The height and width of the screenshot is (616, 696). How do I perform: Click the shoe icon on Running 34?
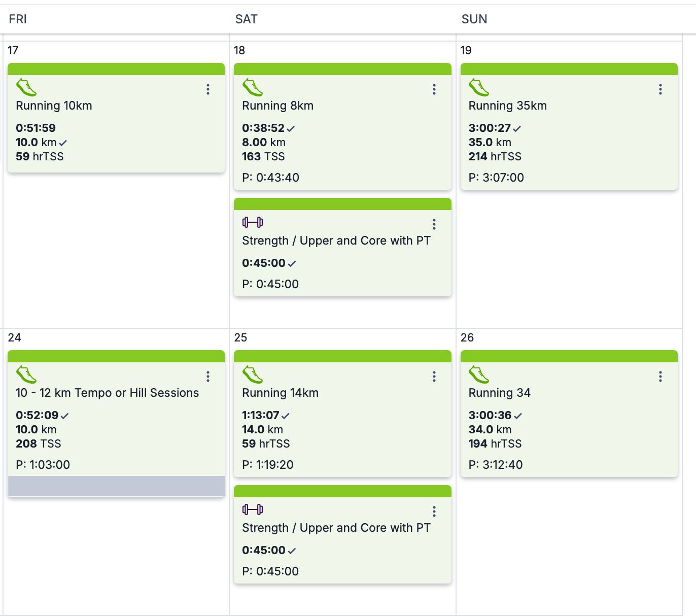point(479,374)
